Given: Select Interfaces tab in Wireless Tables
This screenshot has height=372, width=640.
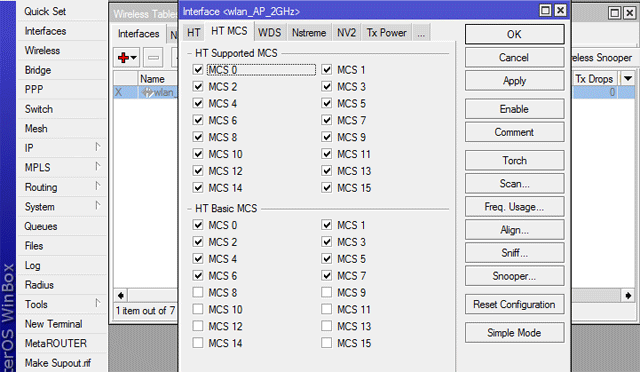Looking at the screenshot, I should 139,34.
